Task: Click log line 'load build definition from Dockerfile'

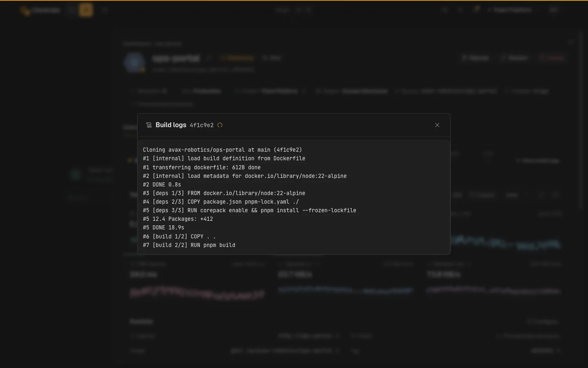Action: [224, 159]
